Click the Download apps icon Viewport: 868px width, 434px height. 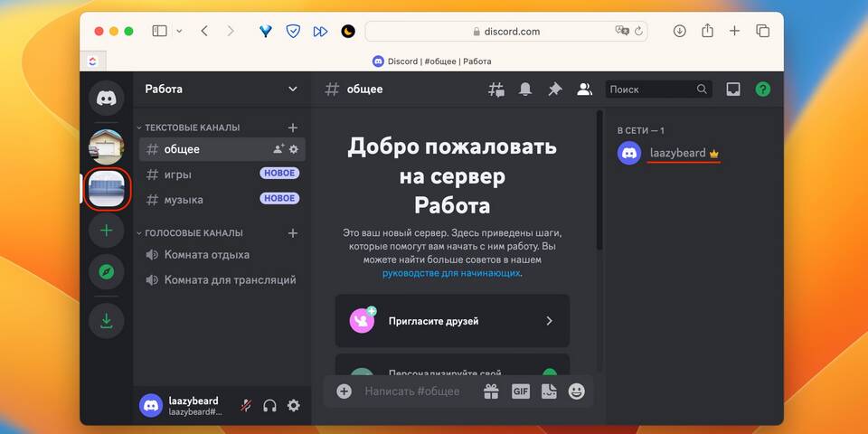pyautogui.click(x=107, y=320)
